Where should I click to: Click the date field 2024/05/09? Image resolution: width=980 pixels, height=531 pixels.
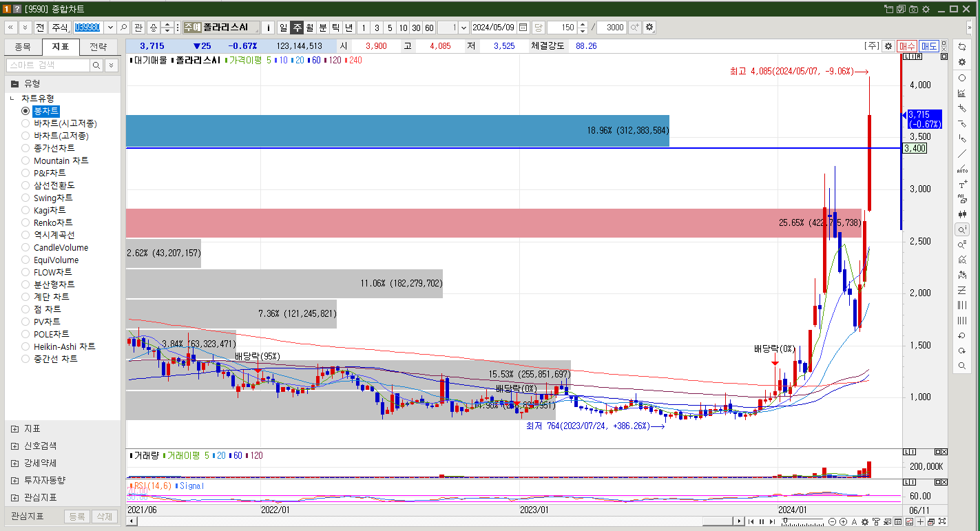pos(494,28)
